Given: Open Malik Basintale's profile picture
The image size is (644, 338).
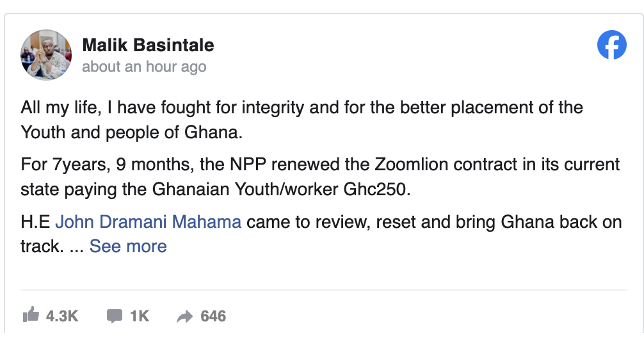Looking at the screenshot, I should [x=46, y=54].
